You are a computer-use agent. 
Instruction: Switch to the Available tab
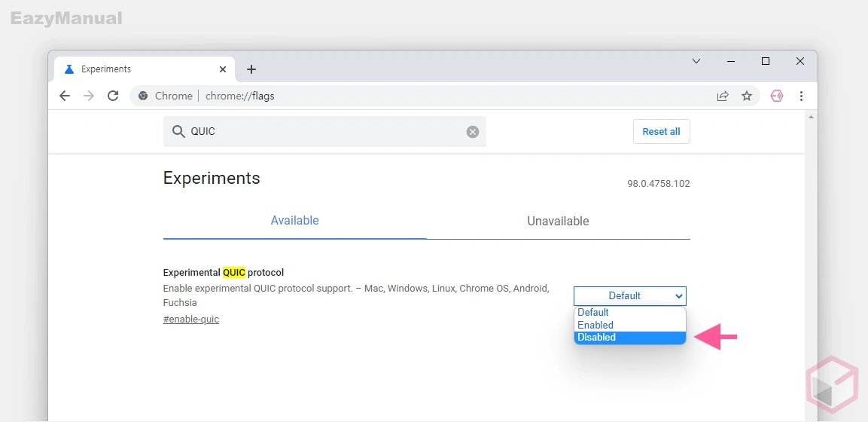[x=294, y=220]
